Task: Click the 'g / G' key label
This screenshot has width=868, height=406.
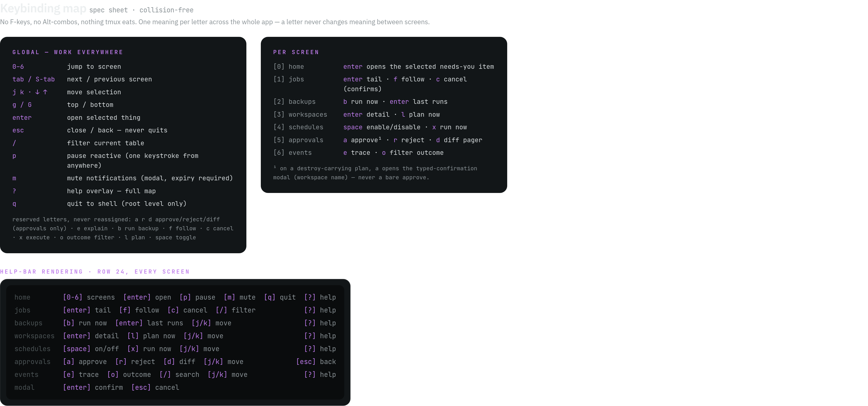Action: pos(22,105)
